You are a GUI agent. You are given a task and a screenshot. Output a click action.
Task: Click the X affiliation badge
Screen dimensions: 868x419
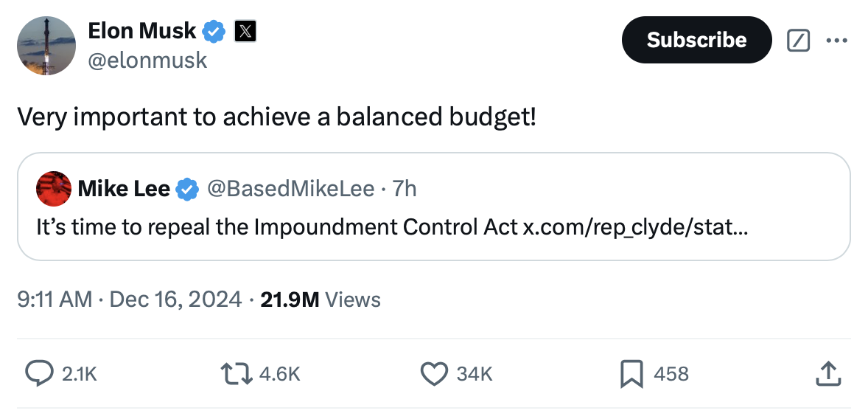point(245,31)
